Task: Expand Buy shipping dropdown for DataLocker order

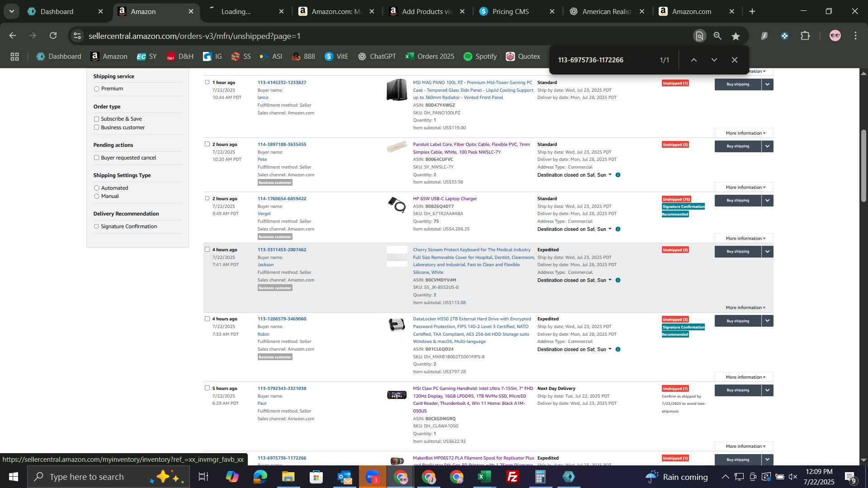Action: click(767, 321)
